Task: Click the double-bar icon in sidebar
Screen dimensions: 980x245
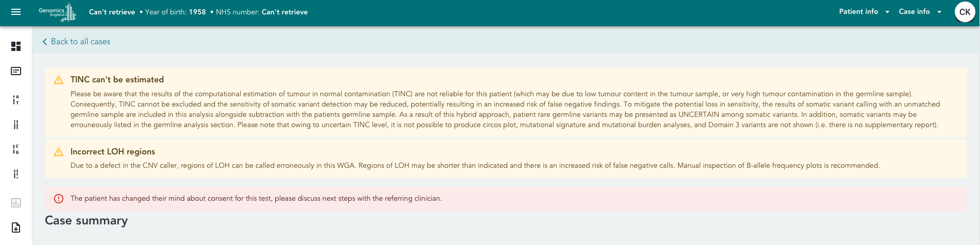Action: tap(16, 125)
